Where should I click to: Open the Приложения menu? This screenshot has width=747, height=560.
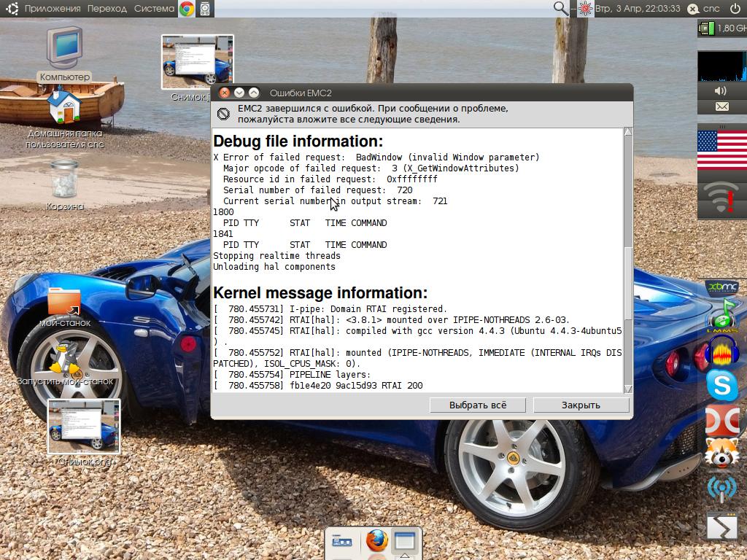click(53, 9)
